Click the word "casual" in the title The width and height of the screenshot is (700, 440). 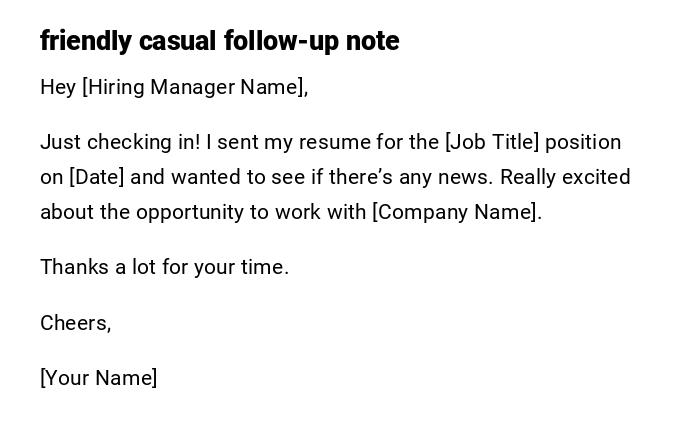click(177, 41)
